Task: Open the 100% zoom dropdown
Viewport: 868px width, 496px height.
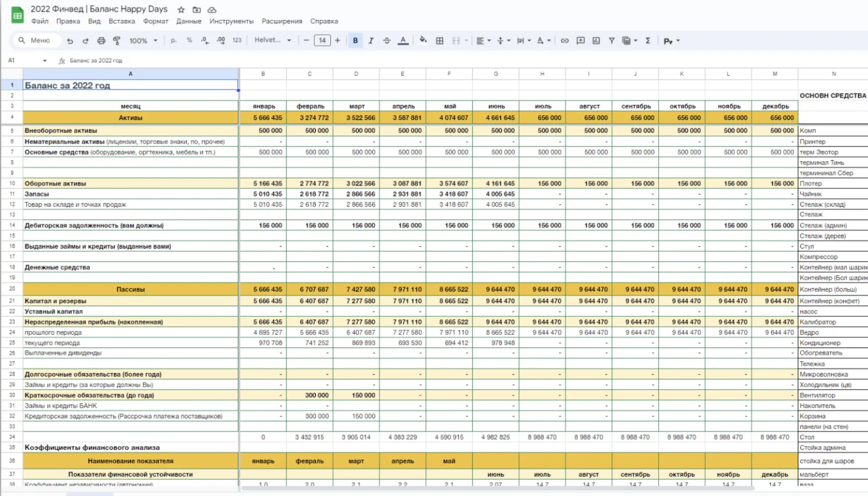Action: [x=143, y=41]
